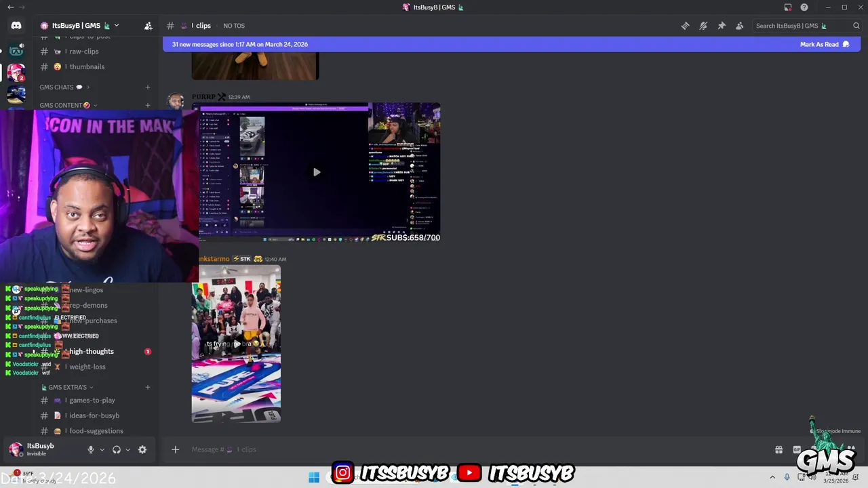Click the NO TOS channel topic
Image resolution: width=868 pixels, height=488 pixels.
point(234,26)
